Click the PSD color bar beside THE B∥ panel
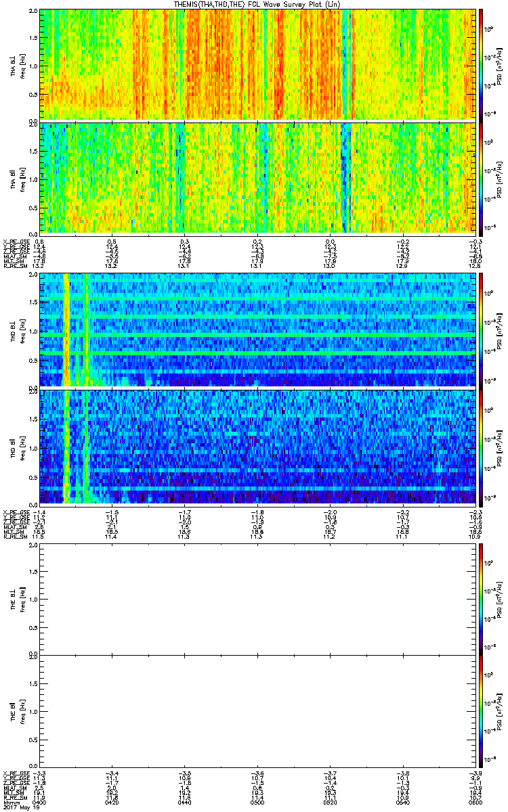 [x=481, y=710]
